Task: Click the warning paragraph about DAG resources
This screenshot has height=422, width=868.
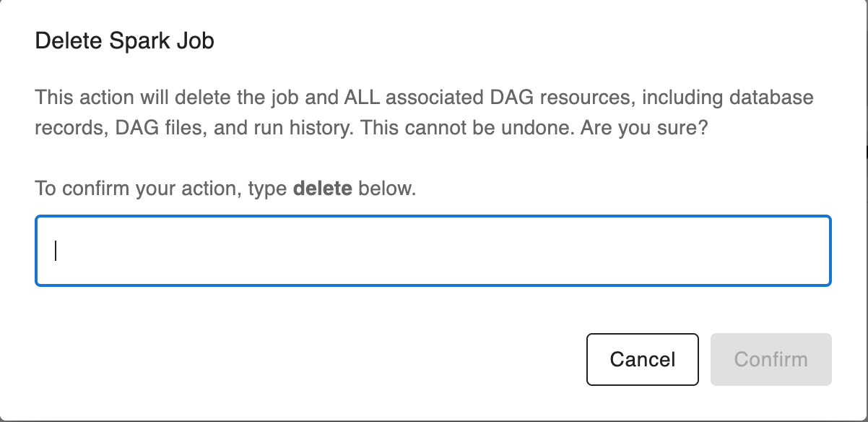Action: tap(425, 112)
